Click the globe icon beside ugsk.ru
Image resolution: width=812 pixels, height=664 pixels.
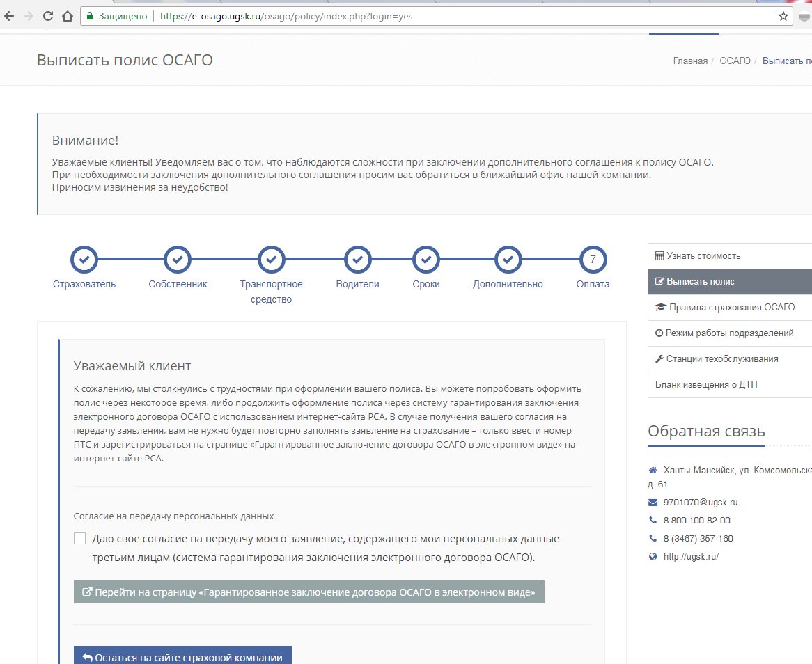coord(653,556)
